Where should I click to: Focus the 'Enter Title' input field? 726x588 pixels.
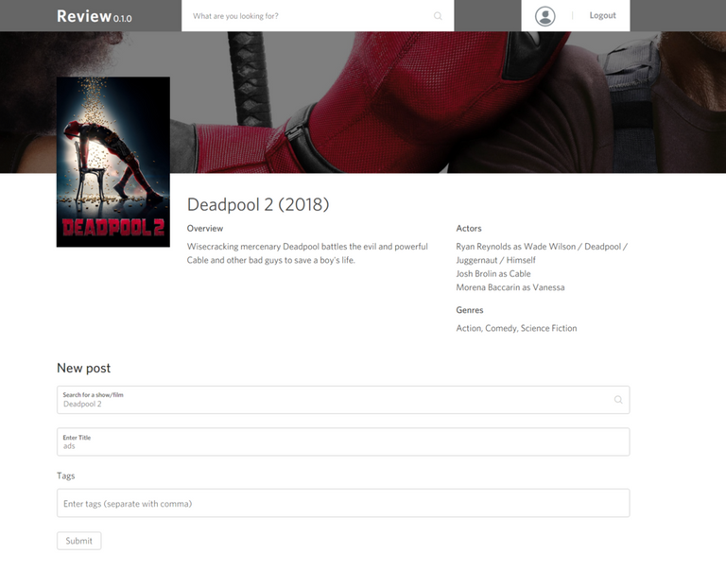tap(343, 441)
